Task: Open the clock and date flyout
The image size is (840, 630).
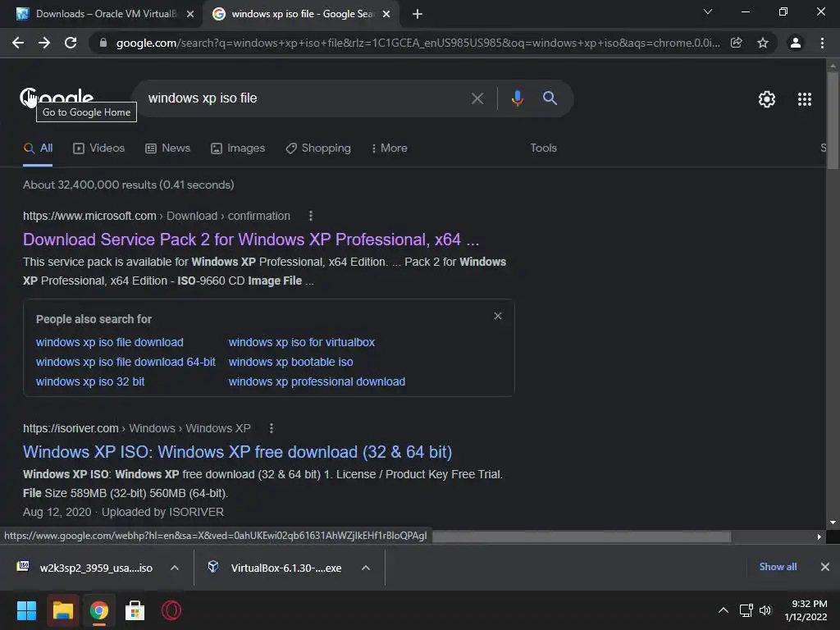Action: coord(806,610)
